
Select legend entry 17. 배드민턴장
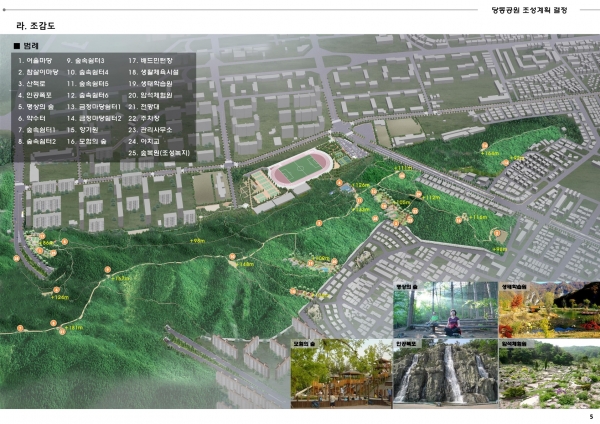[150, 60]
